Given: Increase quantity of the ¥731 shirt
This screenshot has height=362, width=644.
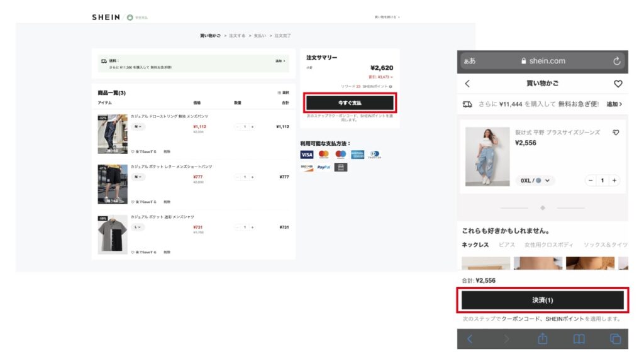Looking at the screenshot, I should (252, 227).
